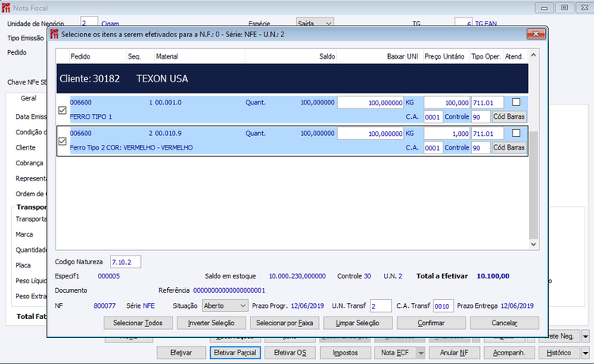Click Tipo Oper. column header
This screenshot has width=594, height=364.
486,56
